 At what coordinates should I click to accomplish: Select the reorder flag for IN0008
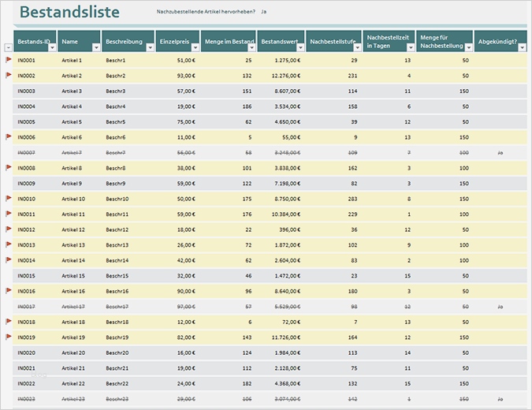9,167
